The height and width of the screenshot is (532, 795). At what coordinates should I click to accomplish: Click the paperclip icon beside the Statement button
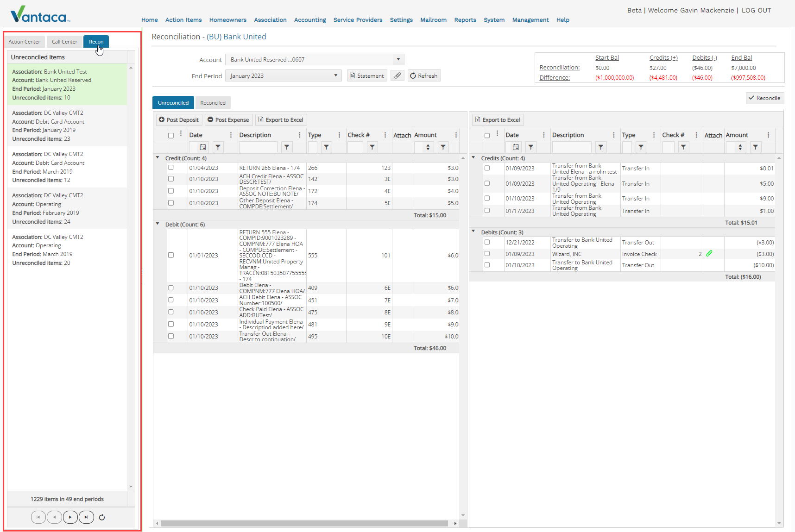(x=397, y=75)
